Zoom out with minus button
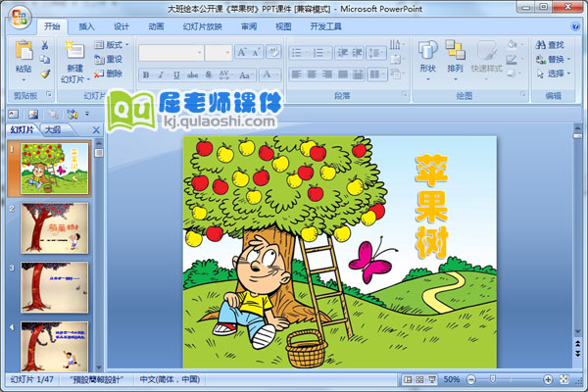588x392 pixels. coord(471,379)
